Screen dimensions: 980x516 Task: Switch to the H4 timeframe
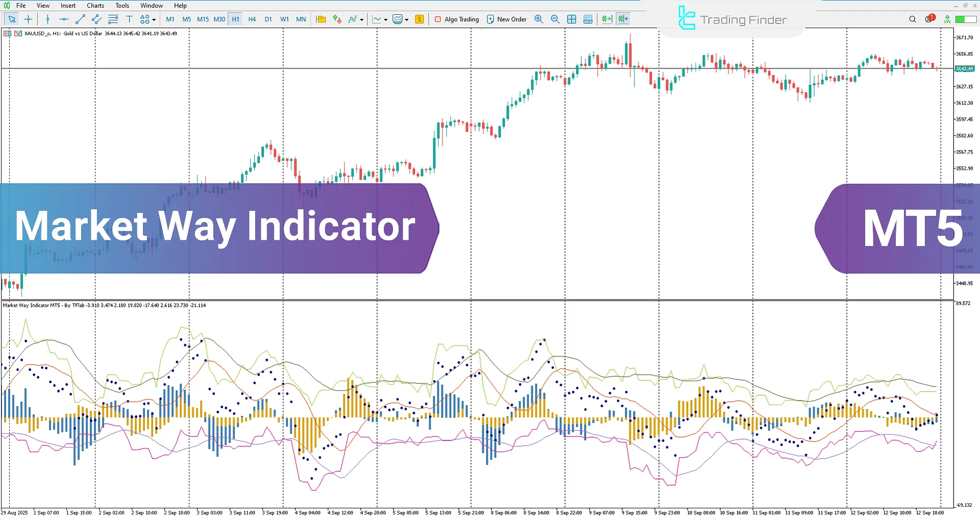pos(252,19)
